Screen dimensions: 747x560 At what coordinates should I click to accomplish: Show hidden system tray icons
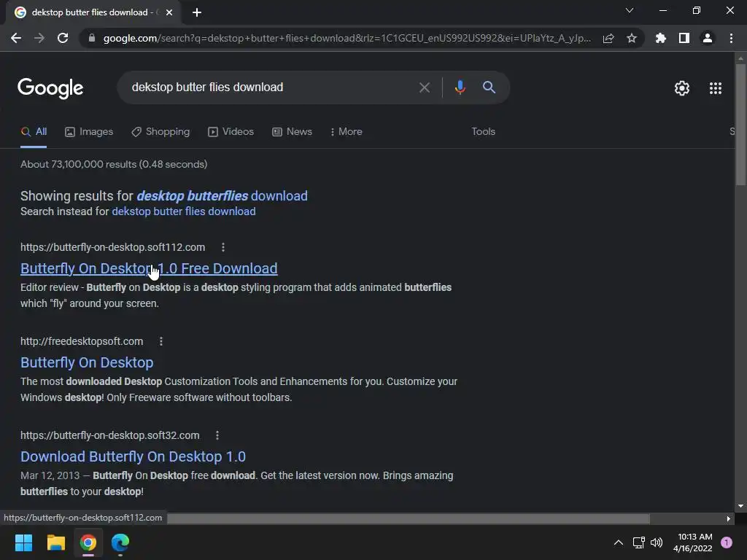[x=619, y=542]
